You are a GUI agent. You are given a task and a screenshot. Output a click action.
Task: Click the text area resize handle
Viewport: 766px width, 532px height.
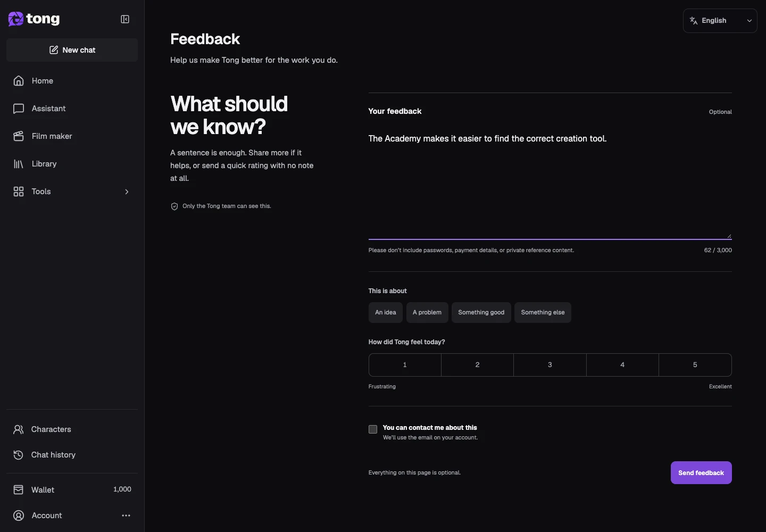click(x=729, y=236)
